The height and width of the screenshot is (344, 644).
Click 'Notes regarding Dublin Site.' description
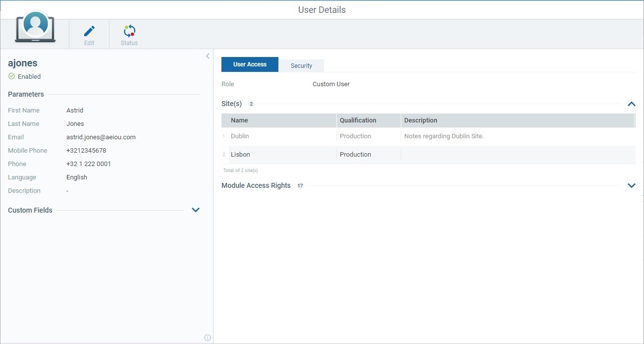coord(444,136)
